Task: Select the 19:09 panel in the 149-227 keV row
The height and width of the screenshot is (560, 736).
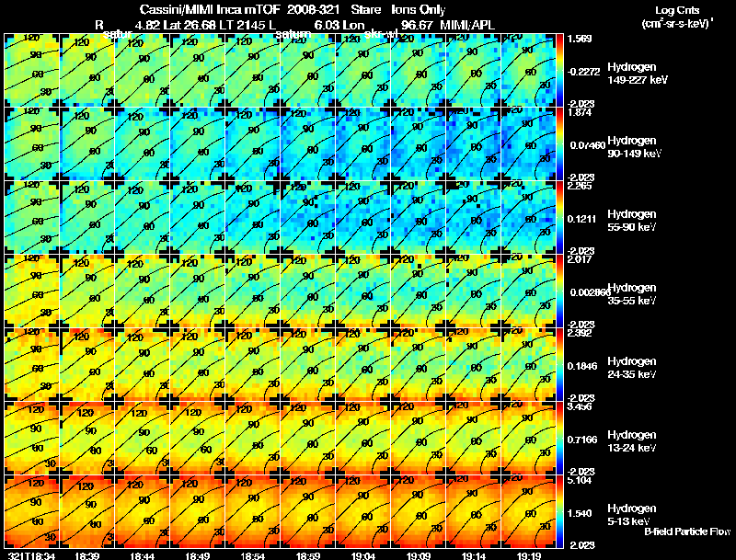Action: (419, 71)
